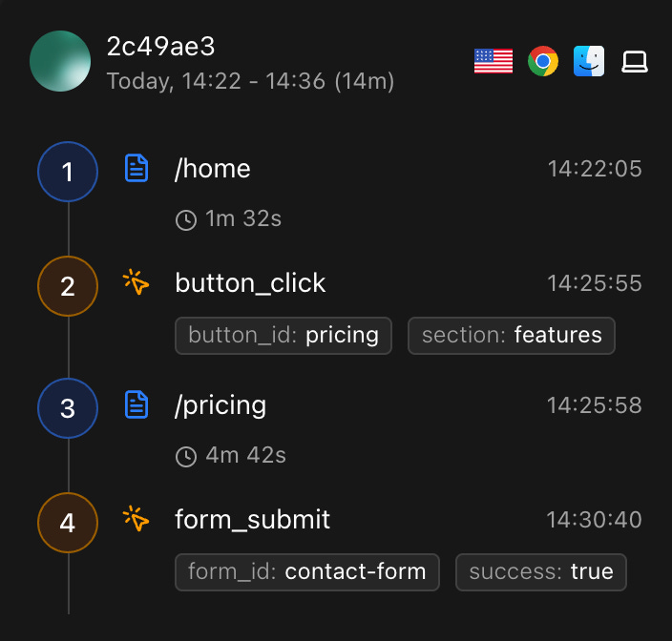
Task: Select timeline step 2 circle
Action: pyautogui.click(x=68, y=285)
